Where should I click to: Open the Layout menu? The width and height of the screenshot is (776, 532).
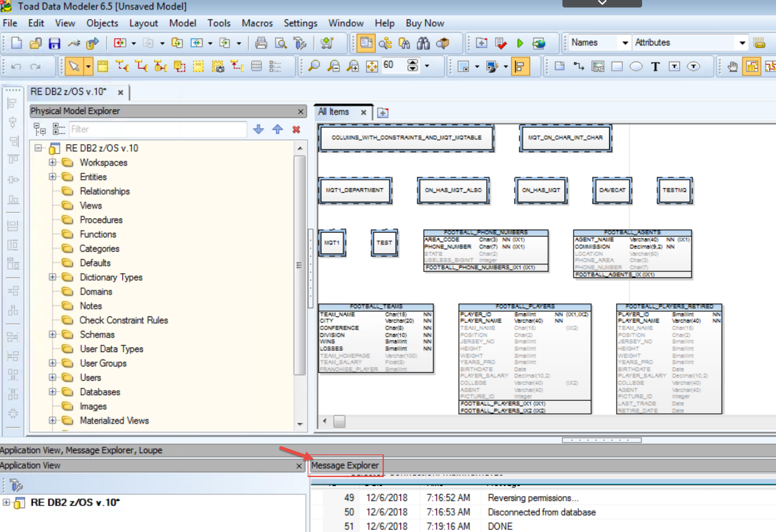pyautogui.click(x=144, y=23)
